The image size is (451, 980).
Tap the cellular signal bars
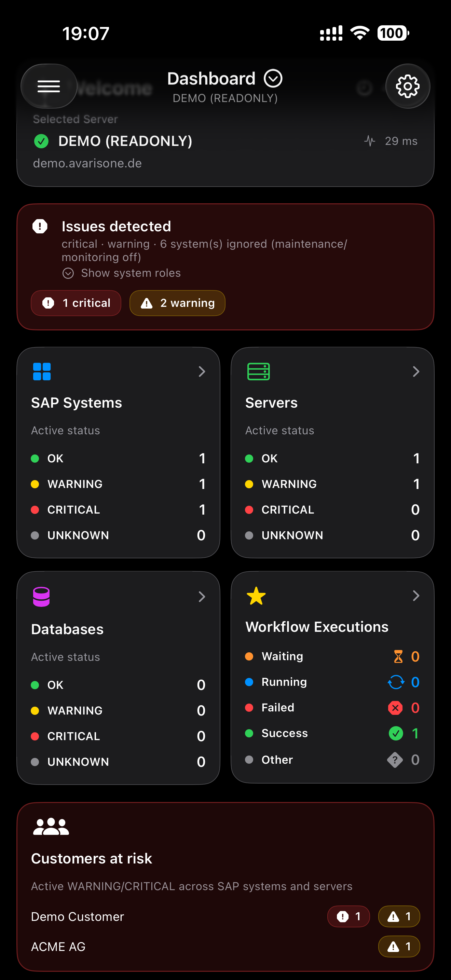(331, 33)
